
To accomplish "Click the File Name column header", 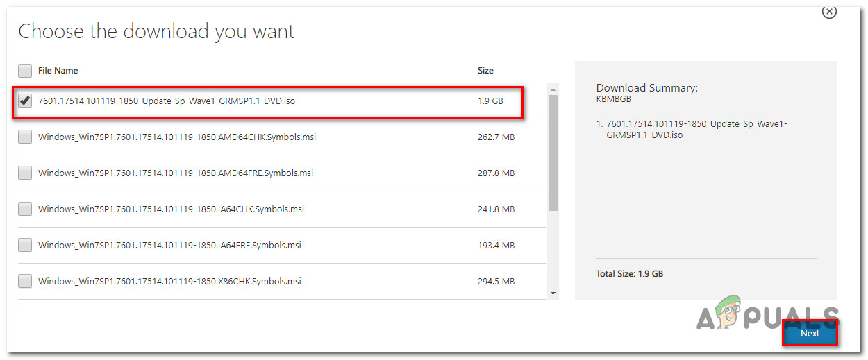I will tap(58, 71).
